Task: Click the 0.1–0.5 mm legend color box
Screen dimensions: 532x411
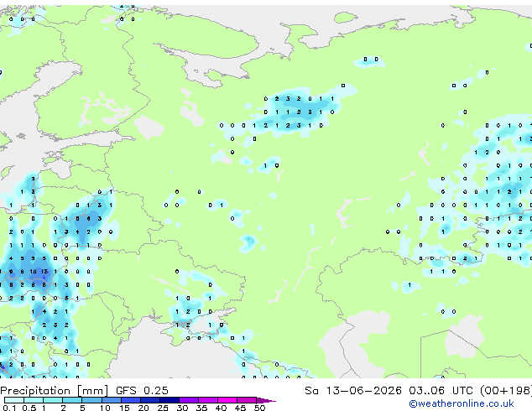Action: (x=14, y=400)
